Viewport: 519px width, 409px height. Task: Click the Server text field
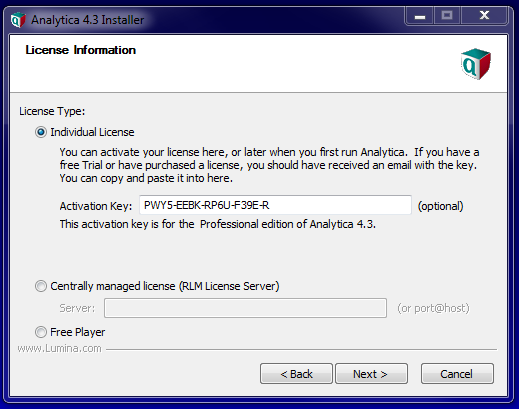245,308
